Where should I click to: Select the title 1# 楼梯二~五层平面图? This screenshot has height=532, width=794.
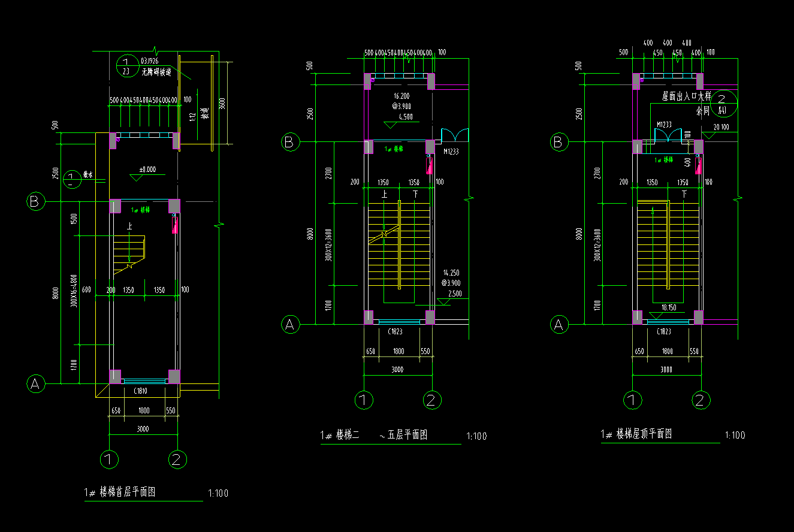[x=375, y=436]
